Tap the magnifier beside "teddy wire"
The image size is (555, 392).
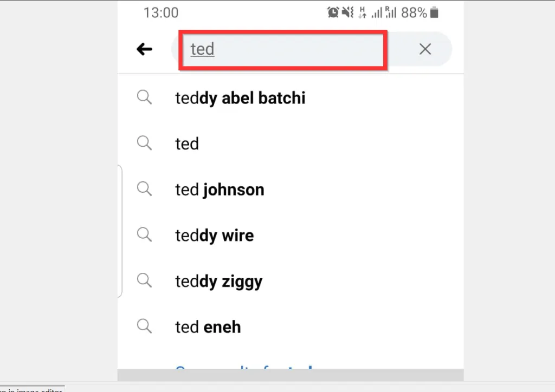point(144,234)
